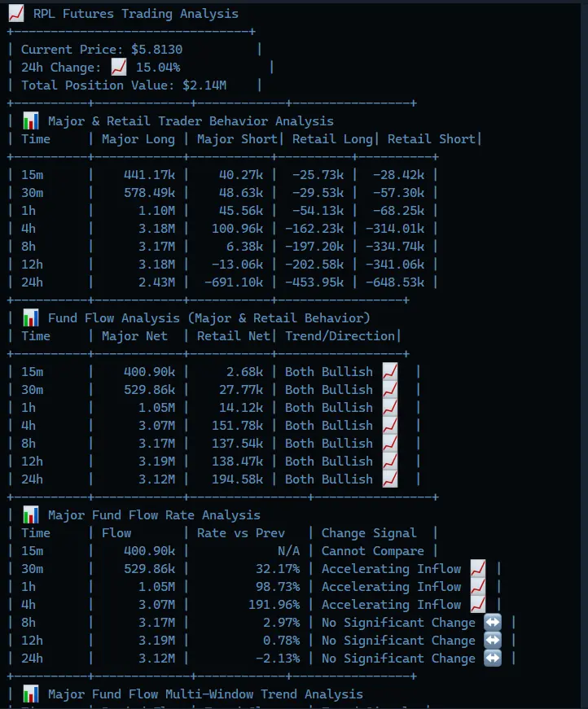This screenshot has width=588, height=709.
Task: Click bullish chart icon in 1h Fund Flow row
Action: tap(390, 407)
